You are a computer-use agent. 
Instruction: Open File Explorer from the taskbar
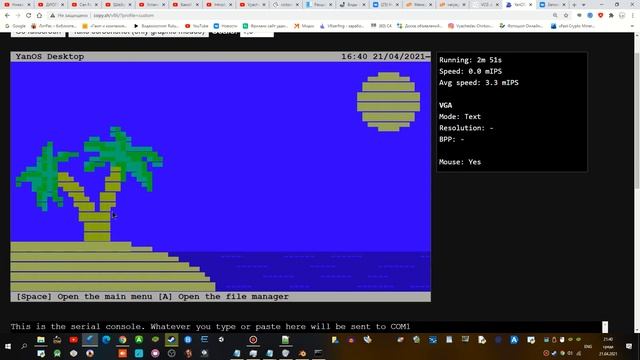pyautogui.click(x=41, y=340)
